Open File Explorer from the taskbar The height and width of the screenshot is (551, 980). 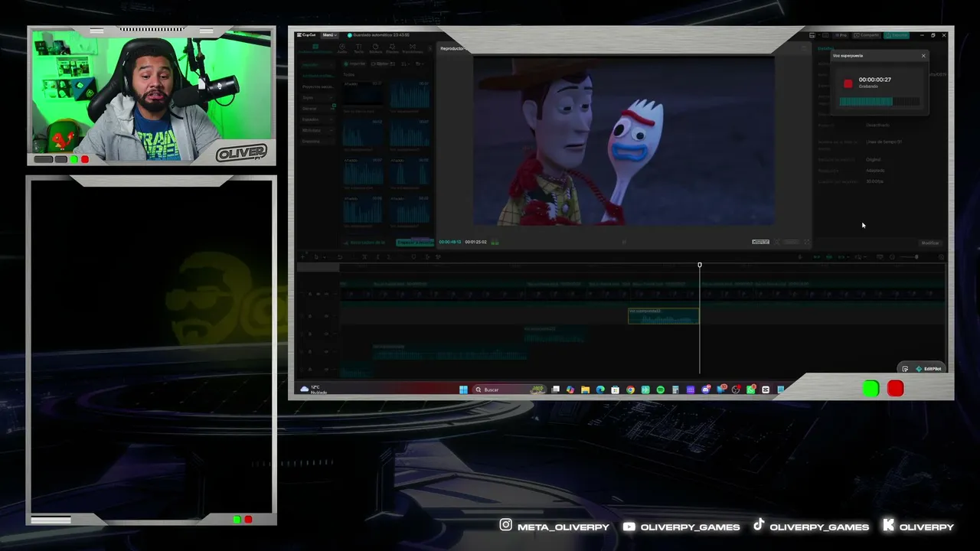585,390
